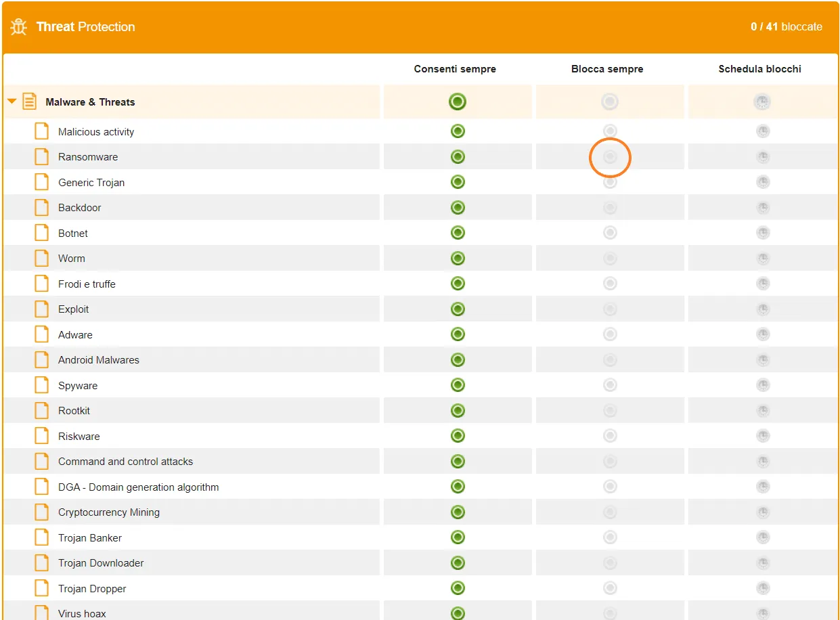Select the Malware & Threats category label
840x620 pixels.
(90, 102)
